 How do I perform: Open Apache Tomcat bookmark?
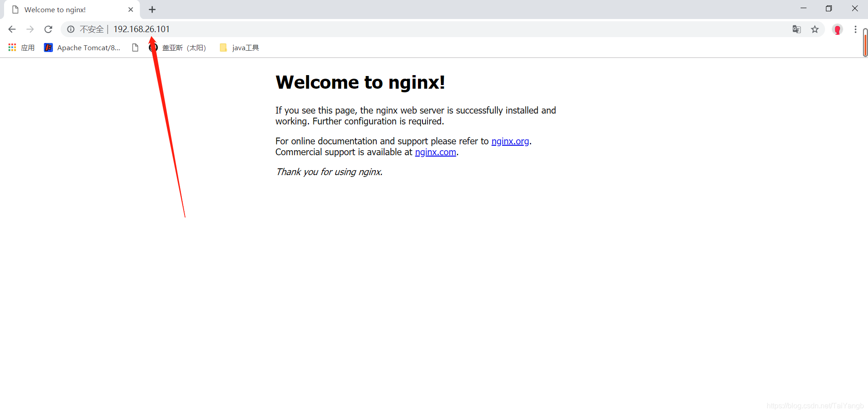82,48
